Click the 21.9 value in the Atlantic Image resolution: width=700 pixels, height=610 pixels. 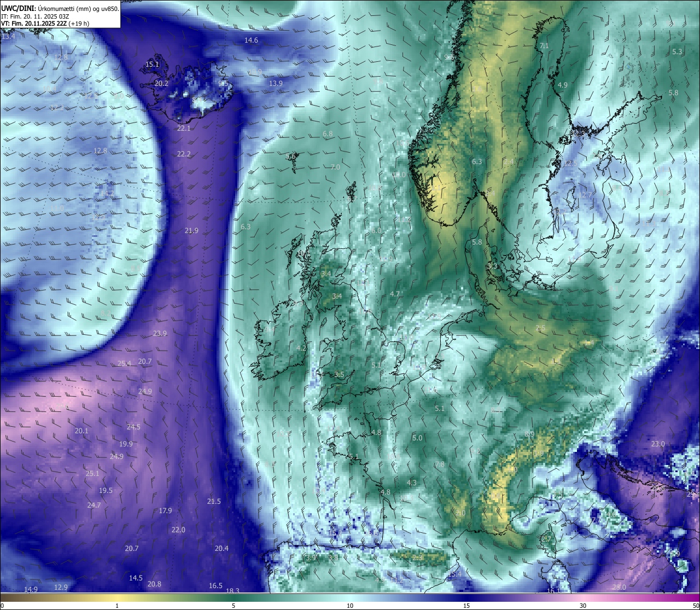point(191,231)
